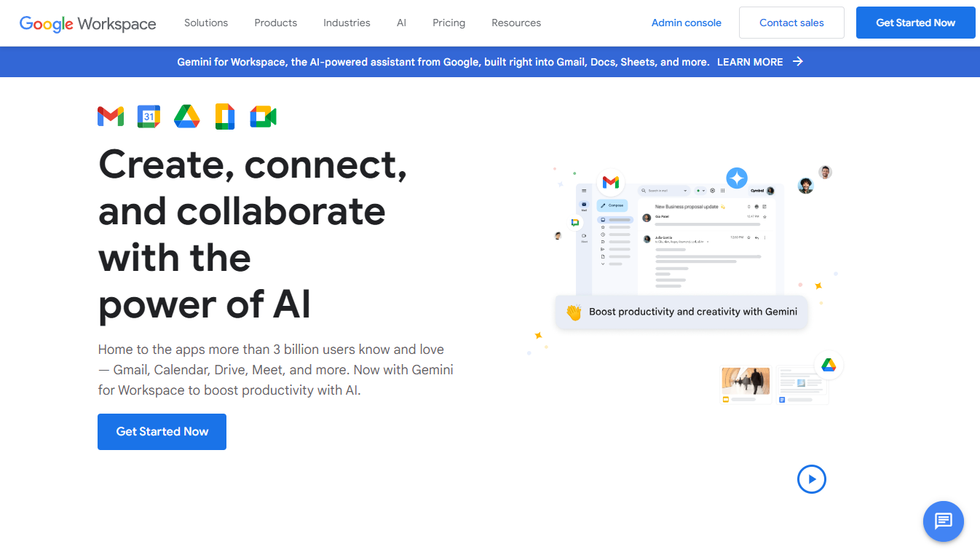Click the Boost productivity with Gemini card
Screen dimensions: 980x552
(x=681, y=312)
